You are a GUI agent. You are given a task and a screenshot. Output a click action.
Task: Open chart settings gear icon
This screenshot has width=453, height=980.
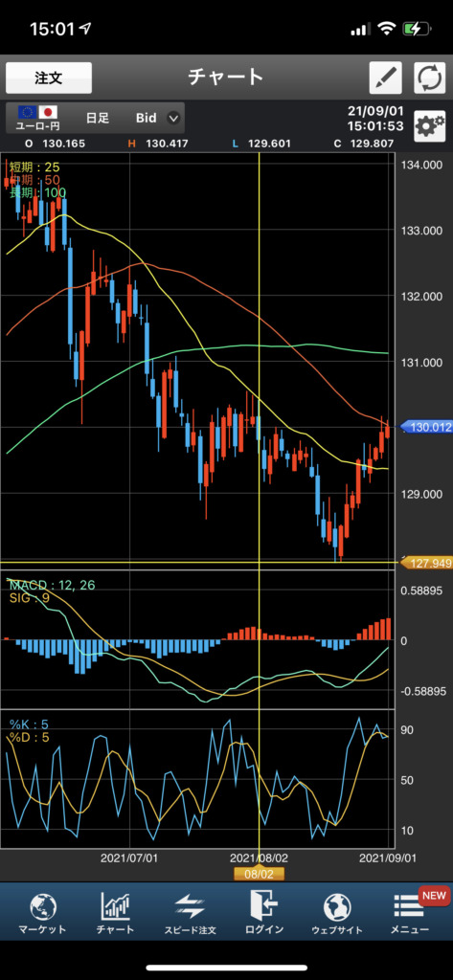pyautogui.click(x=430, y=126)
